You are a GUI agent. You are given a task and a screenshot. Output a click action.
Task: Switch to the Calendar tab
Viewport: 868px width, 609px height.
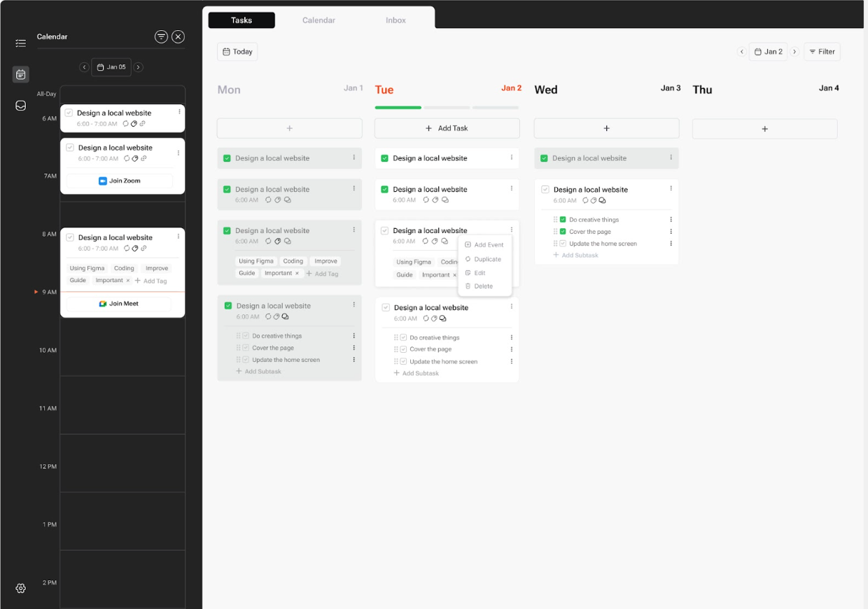click(x=318, y=20)
